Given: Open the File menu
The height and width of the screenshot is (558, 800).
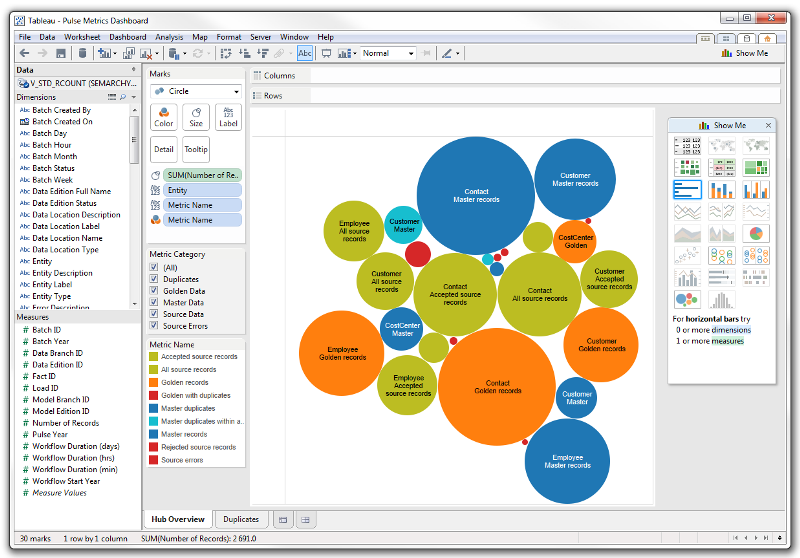Looking at the screenshot, I should [x=24, y=37].
